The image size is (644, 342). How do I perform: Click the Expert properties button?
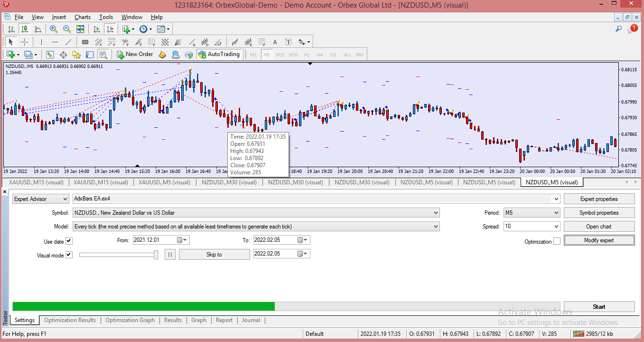pyautogui.click(x=599, y=199)
